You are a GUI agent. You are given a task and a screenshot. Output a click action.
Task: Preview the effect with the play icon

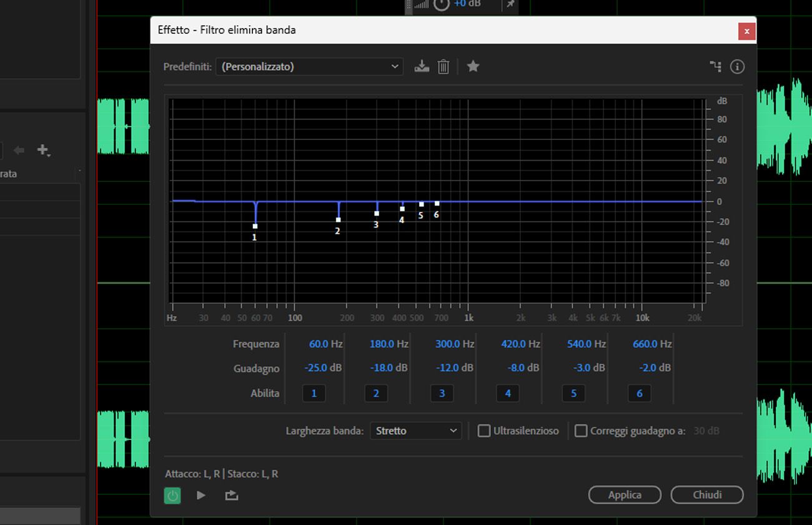[201, 495]
